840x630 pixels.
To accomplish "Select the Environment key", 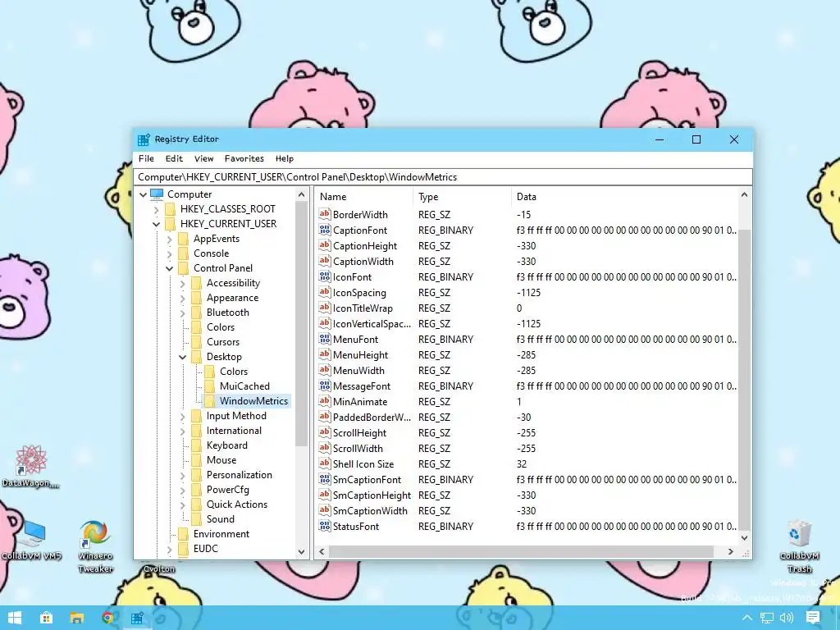I will (221, 533).
